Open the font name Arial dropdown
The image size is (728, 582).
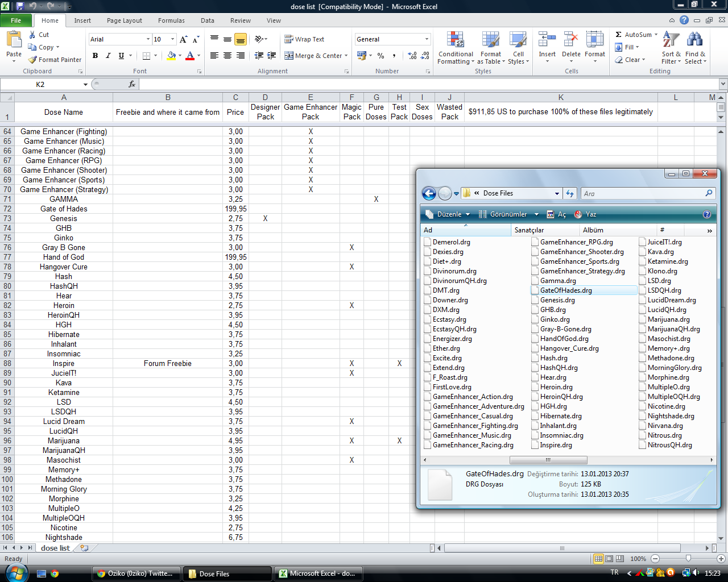tap(148, 39)
